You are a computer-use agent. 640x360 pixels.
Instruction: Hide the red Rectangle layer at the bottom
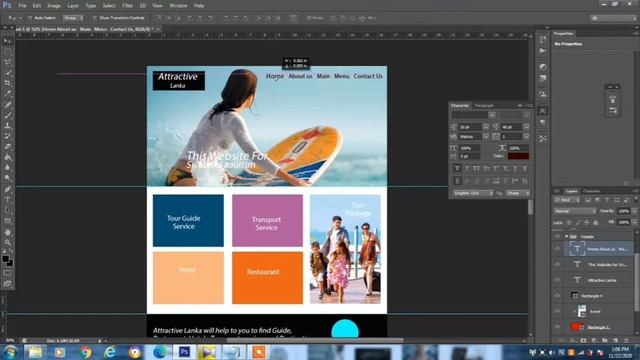click(557, 327)
